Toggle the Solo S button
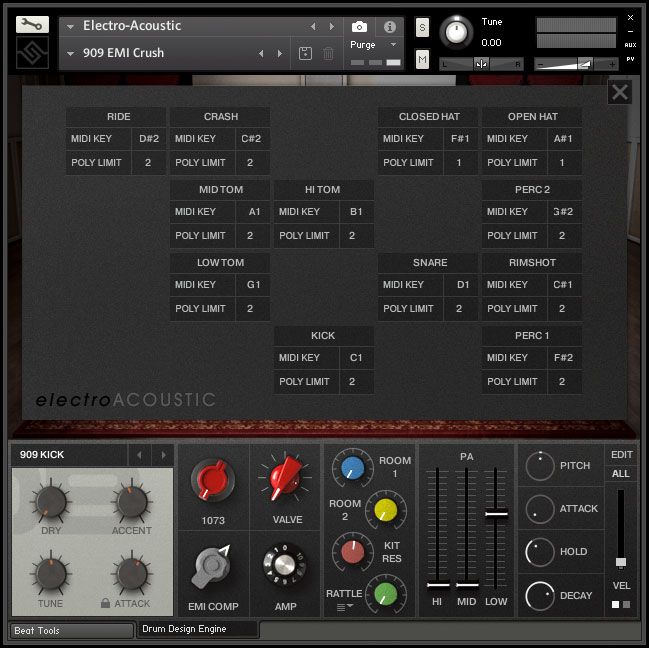Viewport: 649px width, 648px height. pyautogui.click(x=422, y=27)
